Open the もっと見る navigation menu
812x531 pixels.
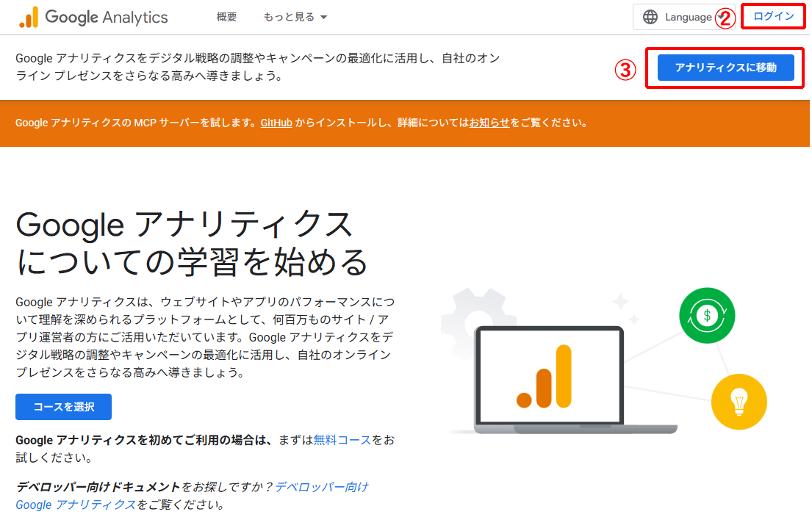click(289, 17)
